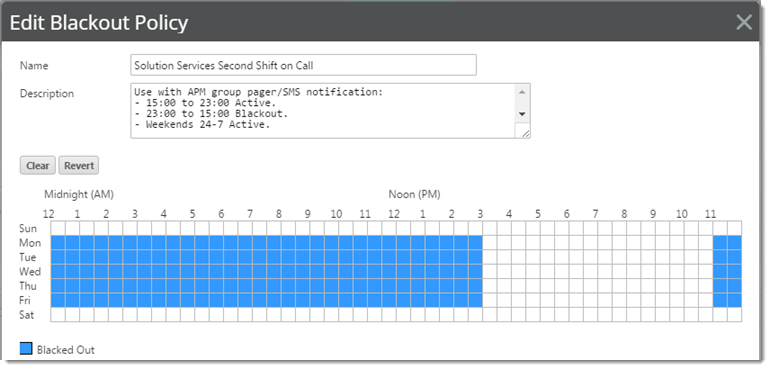Screen dimensions: 770x369
Task: Toggle the first Sunday midnight cell
Action: click(58, 228)
